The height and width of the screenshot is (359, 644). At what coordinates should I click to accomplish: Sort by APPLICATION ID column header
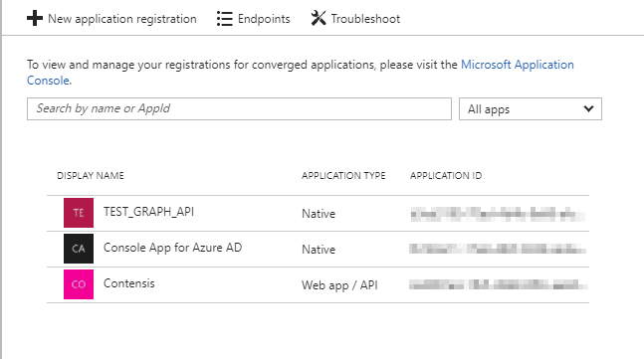446,176
